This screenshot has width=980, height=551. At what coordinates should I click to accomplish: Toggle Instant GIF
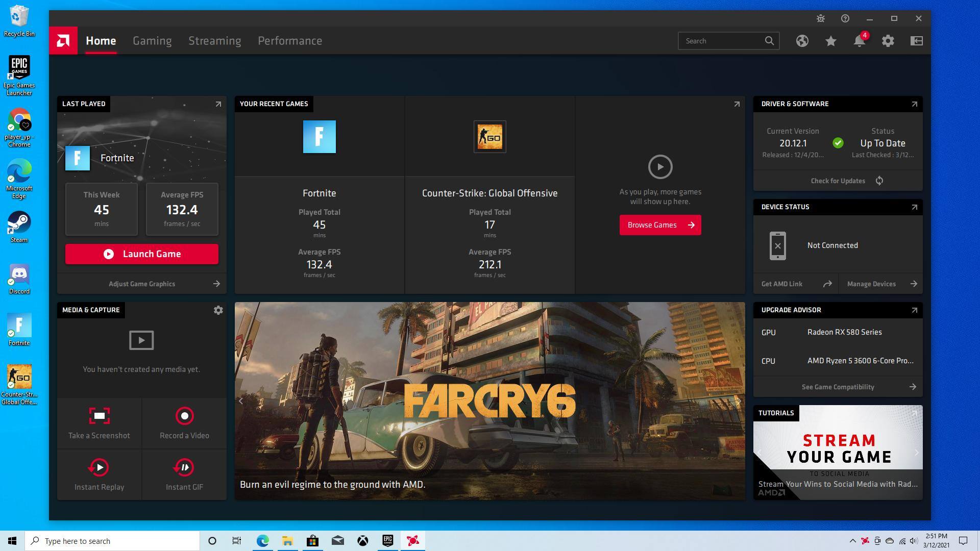tap(184, 467)
